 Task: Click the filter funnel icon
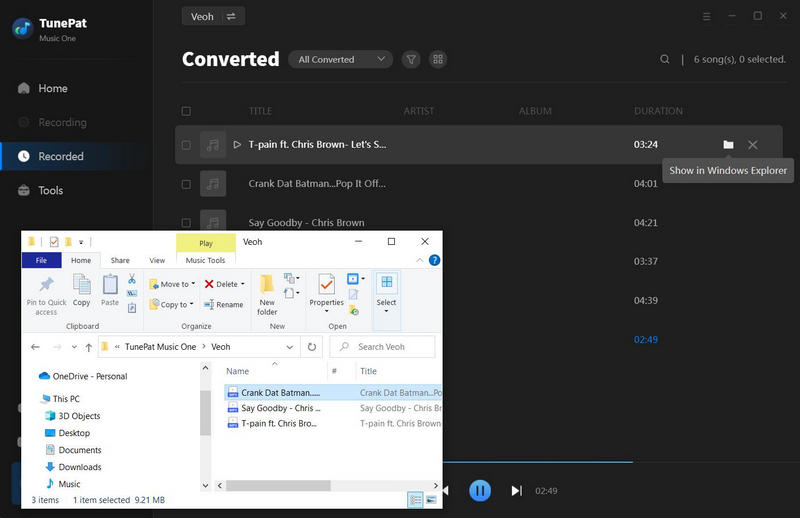pos(411,60)
